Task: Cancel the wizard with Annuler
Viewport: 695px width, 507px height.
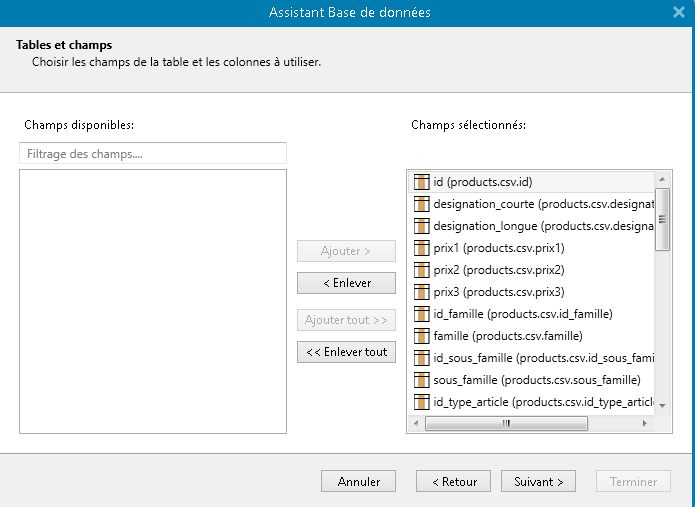Action: click(358, 482)
